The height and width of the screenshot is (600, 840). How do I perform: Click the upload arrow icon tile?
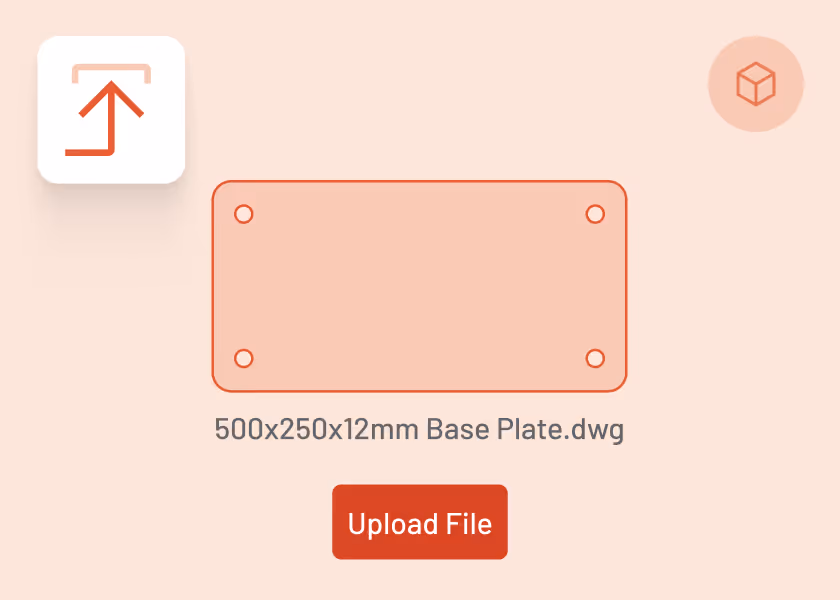tap(111, 110)
